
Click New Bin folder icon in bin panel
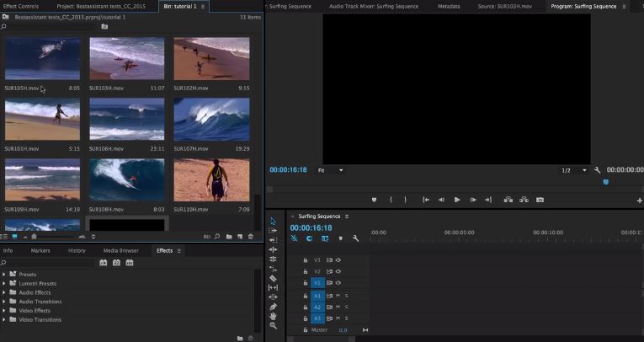(229, 237)
